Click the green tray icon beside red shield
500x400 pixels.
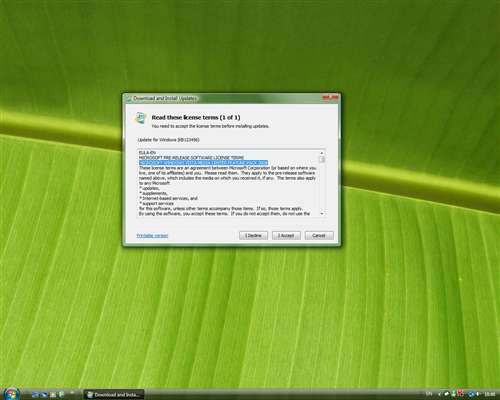coord(454,394)
